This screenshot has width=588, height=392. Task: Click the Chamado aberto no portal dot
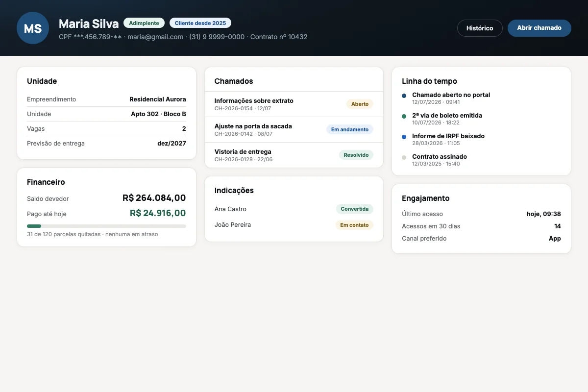(404, 96)
